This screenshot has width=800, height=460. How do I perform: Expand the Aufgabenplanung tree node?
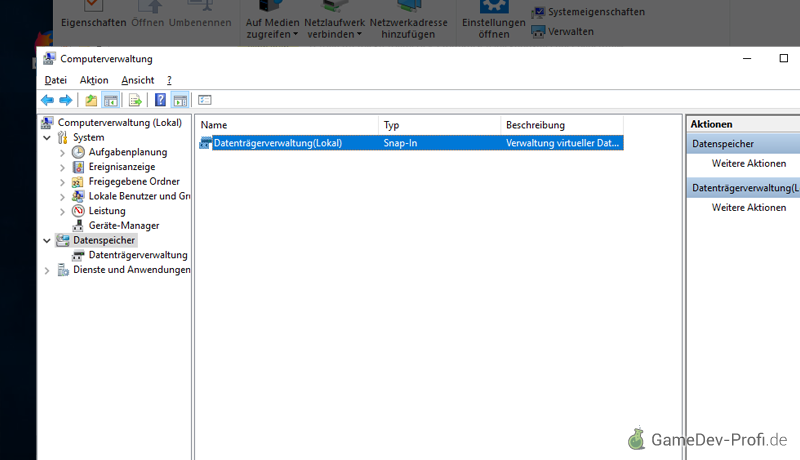click(62, 152)
